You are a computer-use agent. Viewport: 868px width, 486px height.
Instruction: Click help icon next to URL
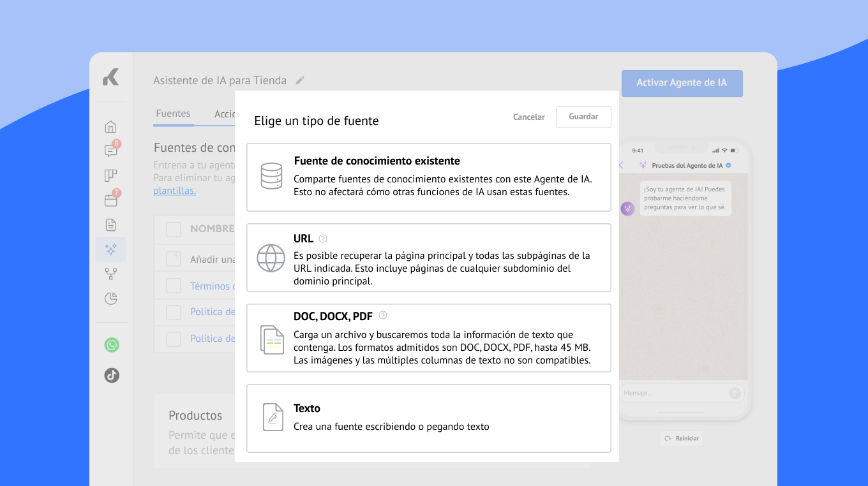pos(323,239)
